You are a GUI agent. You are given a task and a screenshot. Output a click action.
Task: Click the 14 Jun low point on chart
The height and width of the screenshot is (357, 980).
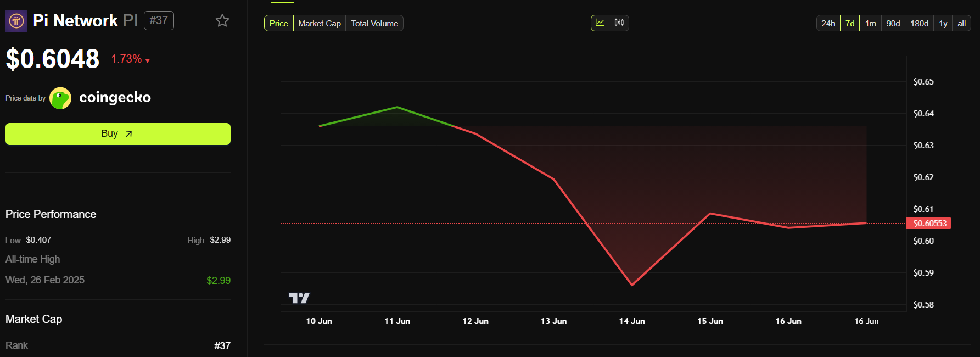tap(632, 285)
